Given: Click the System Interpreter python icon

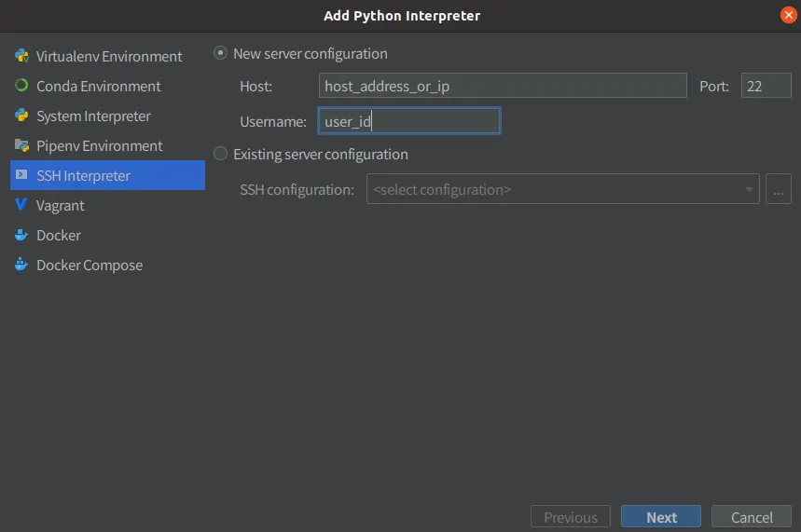Looking at the screenshot, I should pos(21,116).
